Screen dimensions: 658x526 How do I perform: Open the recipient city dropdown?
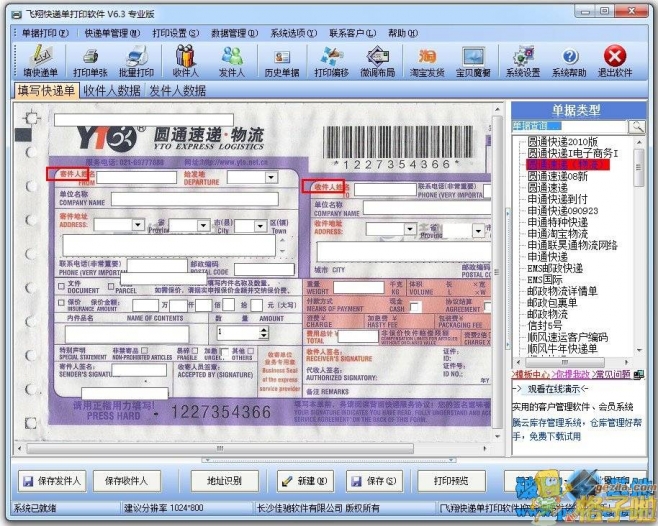(478, 230)
